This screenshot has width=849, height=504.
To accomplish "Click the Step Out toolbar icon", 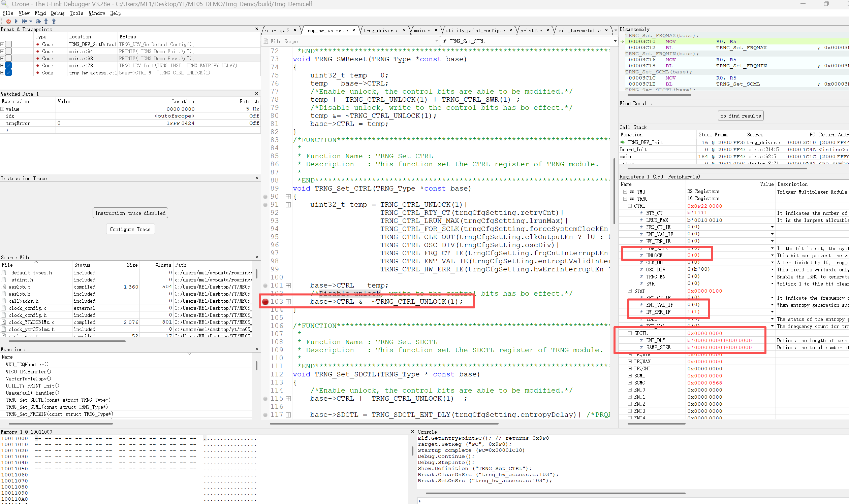I will click(53, 21).
